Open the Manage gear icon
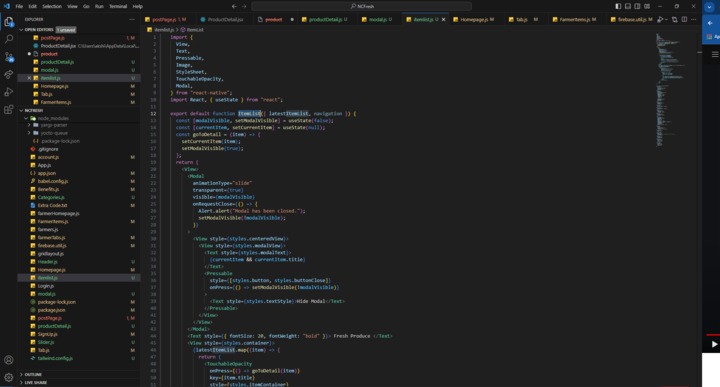The width and height of the screenshot is (720, 387). coord(9,377)
